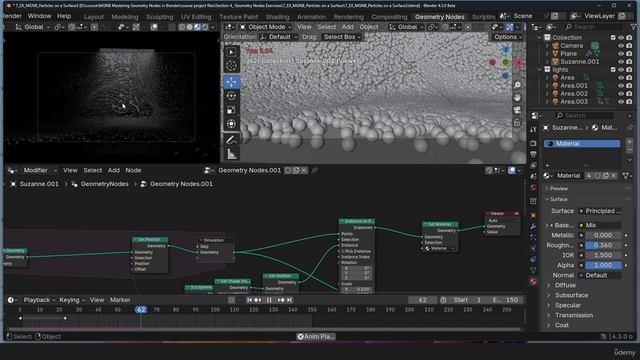
Task: Open the Playback menu in timeline
Action: [x=38, y=300]
